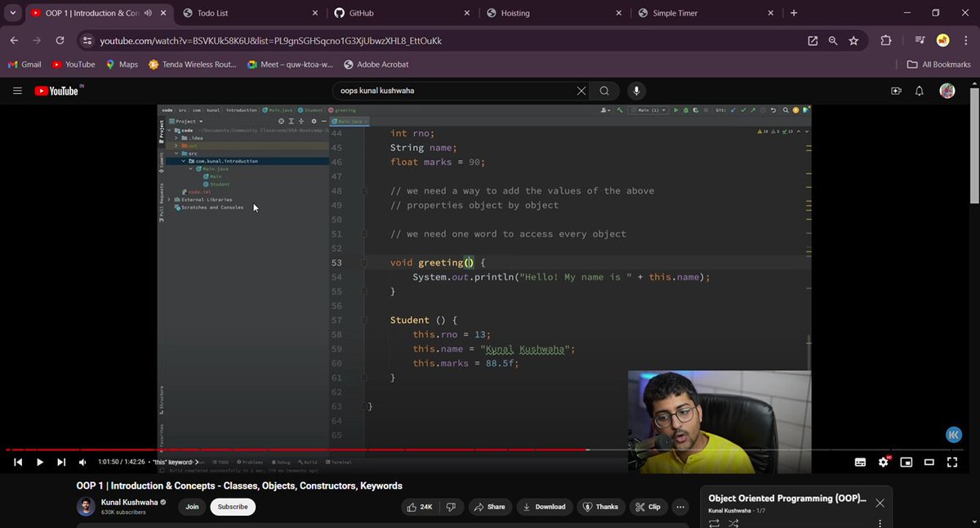Screen dimensions: 980x528
Task: Mute the player volume speaker
Action: pyautogui.click(x=82, y=462)
